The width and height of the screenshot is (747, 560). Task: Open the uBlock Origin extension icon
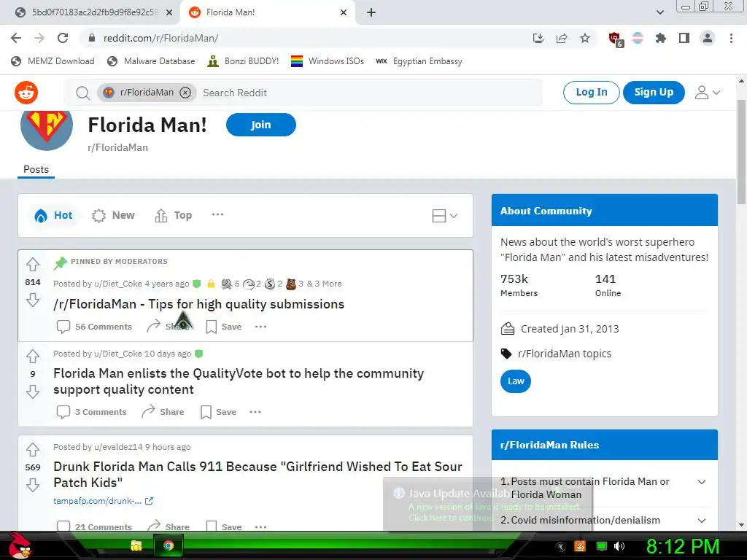click(616, 39)
